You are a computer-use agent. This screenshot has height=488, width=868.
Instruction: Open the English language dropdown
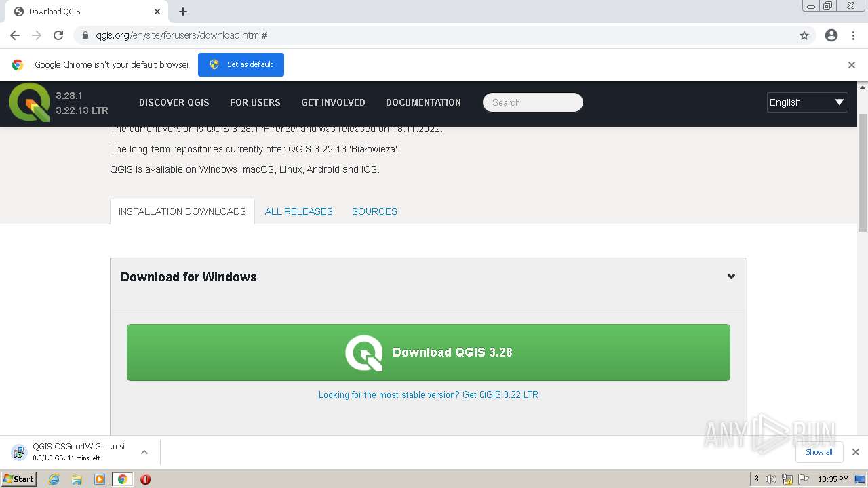pos(807,102)
